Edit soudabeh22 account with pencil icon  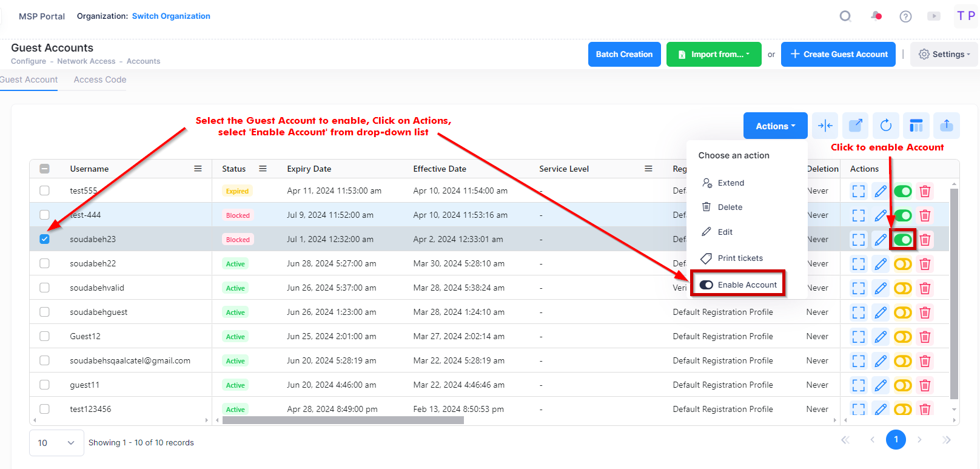click(881, 264)
